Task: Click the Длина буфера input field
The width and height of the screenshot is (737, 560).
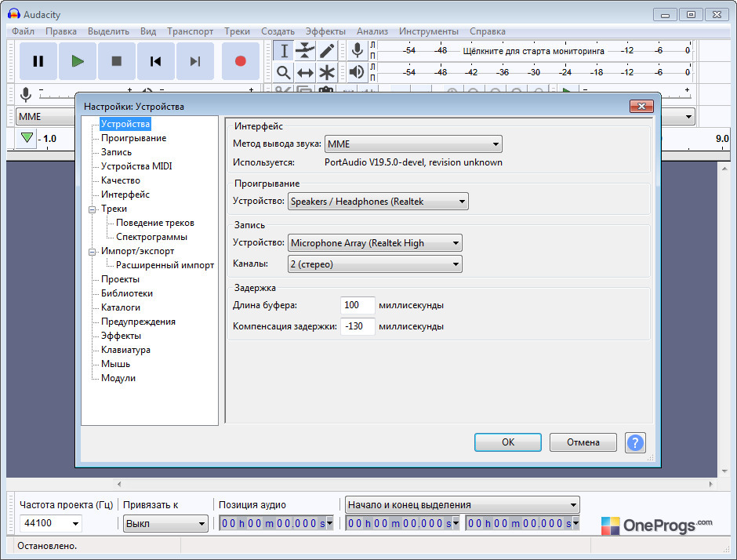Action: coord(358,305)
